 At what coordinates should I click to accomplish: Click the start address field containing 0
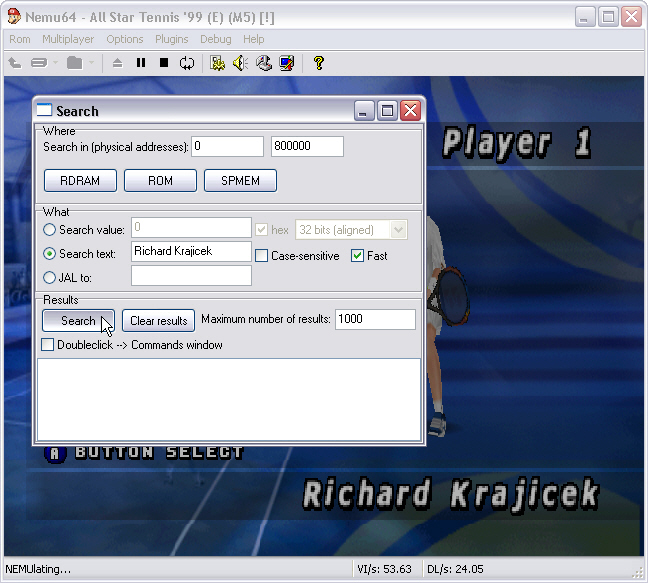(x=227, y=146)
